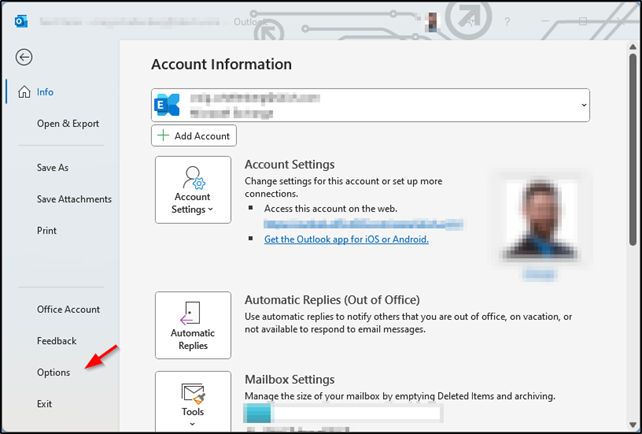Screen dimensions: 642x434
Task: Open the Tools mailbox cleanup icon
Action: pos(192,392)
